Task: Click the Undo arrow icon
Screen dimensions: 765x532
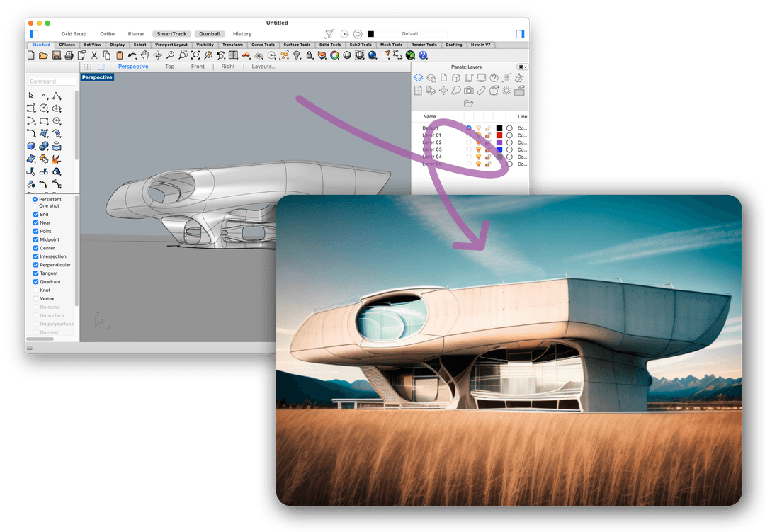Action: pos(132,55)
